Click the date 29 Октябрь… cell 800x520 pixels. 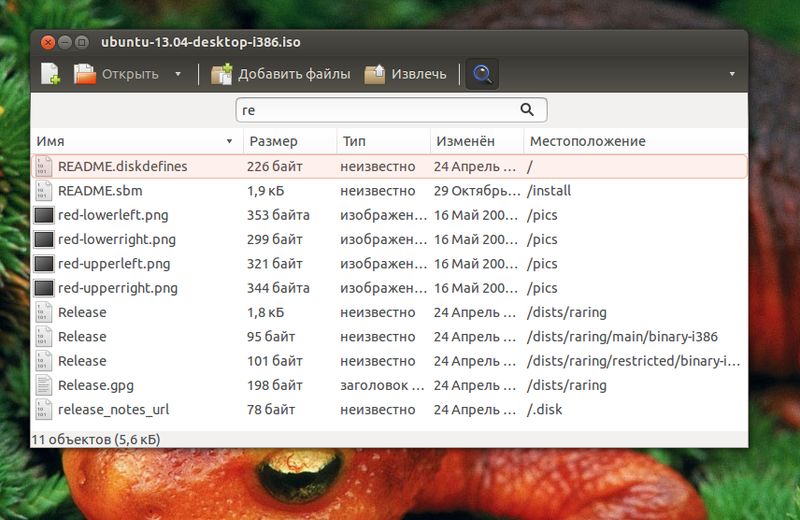pos(477,191)
